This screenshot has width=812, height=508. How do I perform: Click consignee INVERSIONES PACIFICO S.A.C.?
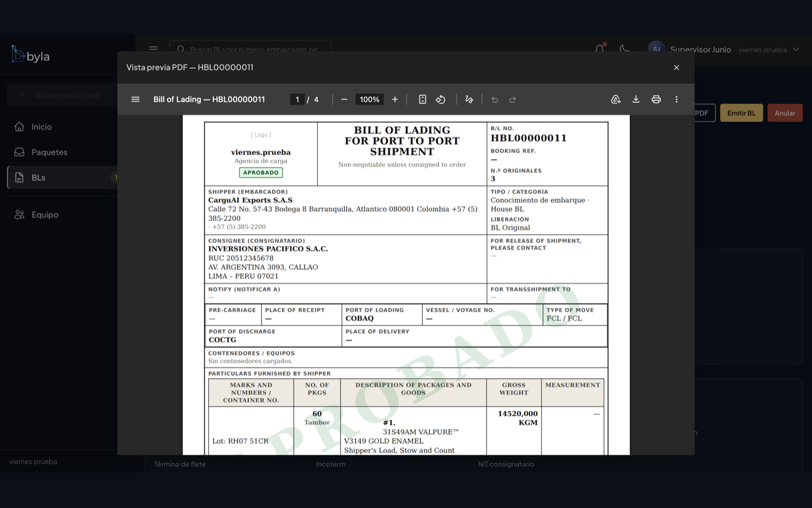click(268, 249)
